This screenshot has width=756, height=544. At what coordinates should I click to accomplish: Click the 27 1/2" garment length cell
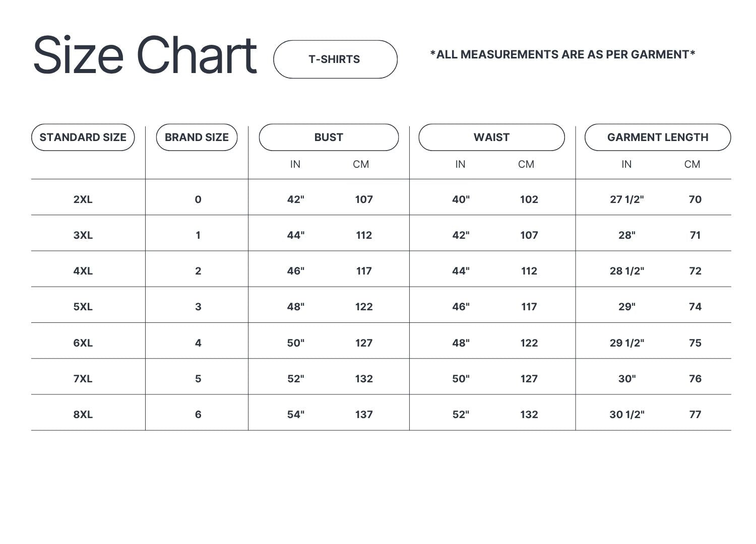(627, 199)
